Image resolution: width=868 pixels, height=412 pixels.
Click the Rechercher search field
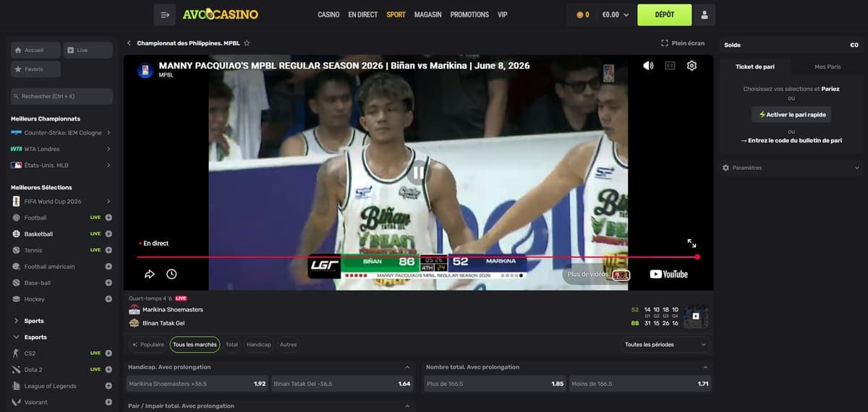61,96
